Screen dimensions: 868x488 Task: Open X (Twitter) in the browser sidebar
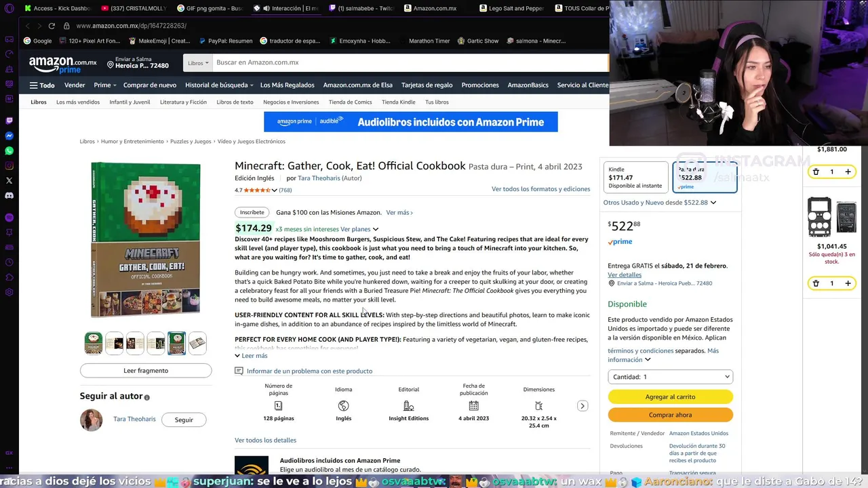(x=9, y=180)
